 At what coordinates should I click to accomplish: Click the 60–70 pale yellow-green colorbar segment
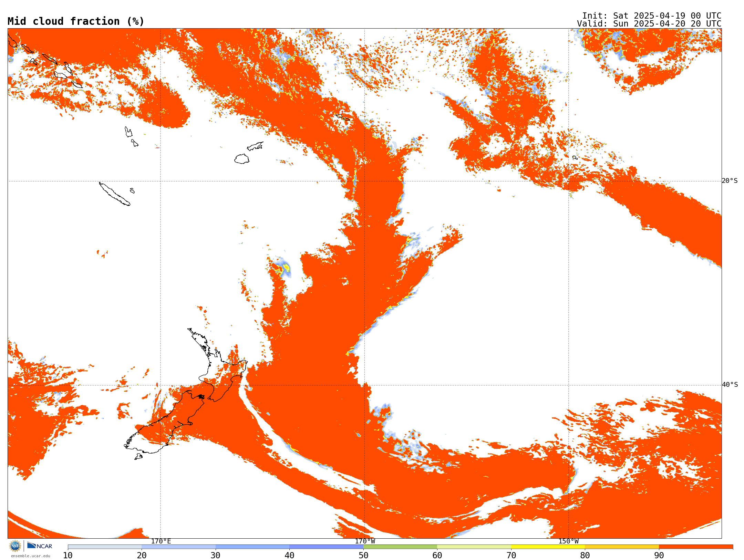[x=474, y=547]
